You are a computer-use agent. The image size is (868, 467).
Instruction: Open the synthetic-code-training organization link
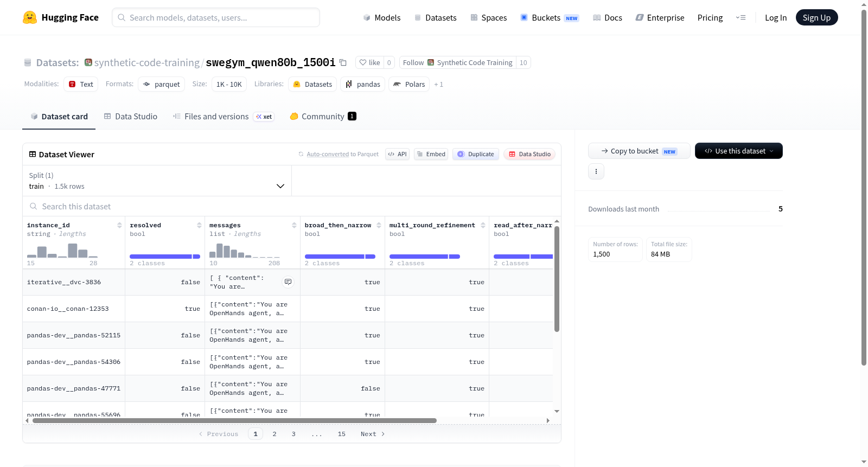(x=147, y=62)
